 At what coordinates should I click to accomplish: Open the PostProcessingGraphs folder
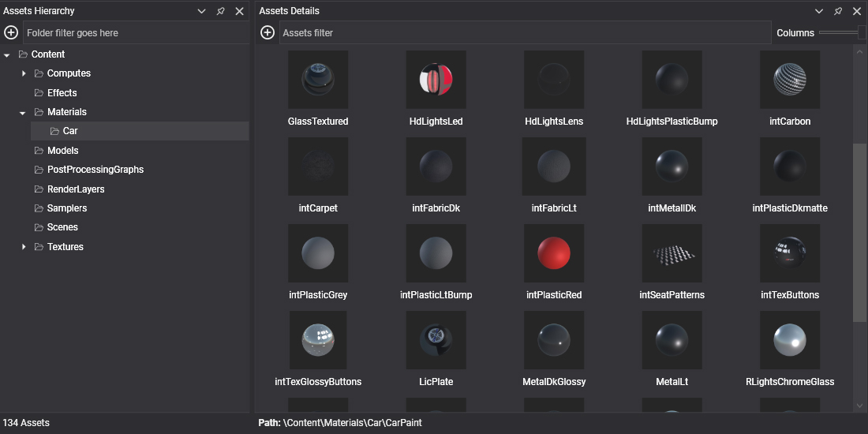click(95, 170)
